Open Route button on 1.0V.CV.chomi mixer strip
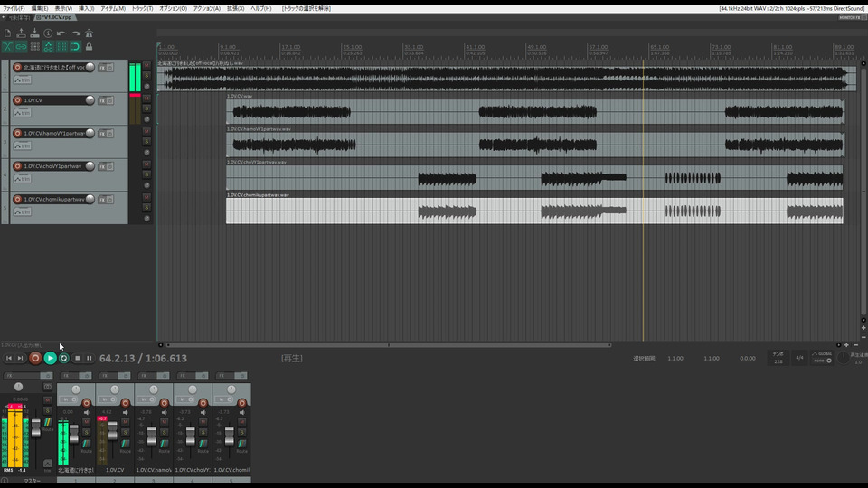This screenshot has height=488, width=868. (242, 446)
